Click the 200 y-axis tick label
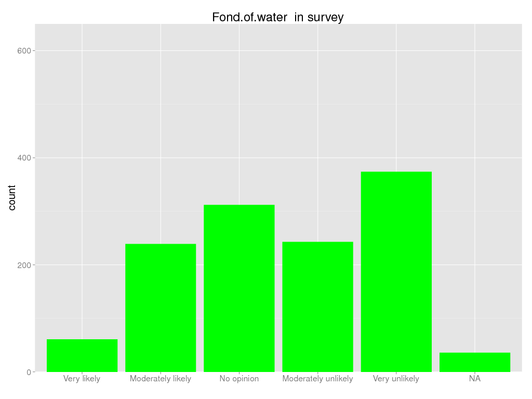This screenshot has height=399, width=532. point(25,265)
